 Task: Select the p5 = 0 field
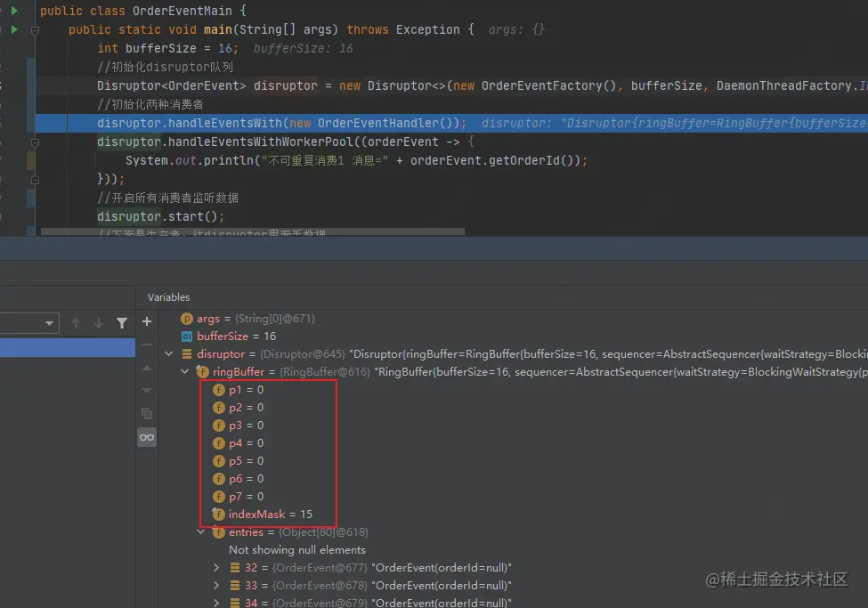(247, 461)
